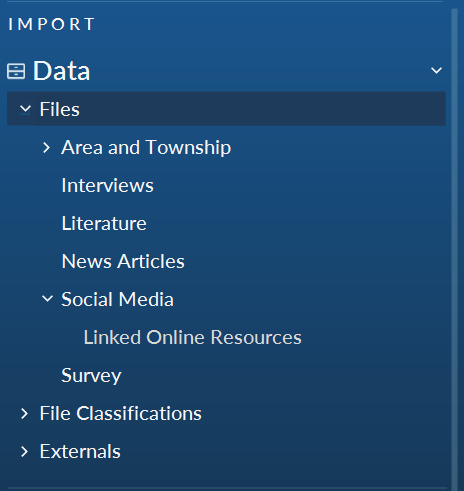Select the Files tree item

point(226,109)
